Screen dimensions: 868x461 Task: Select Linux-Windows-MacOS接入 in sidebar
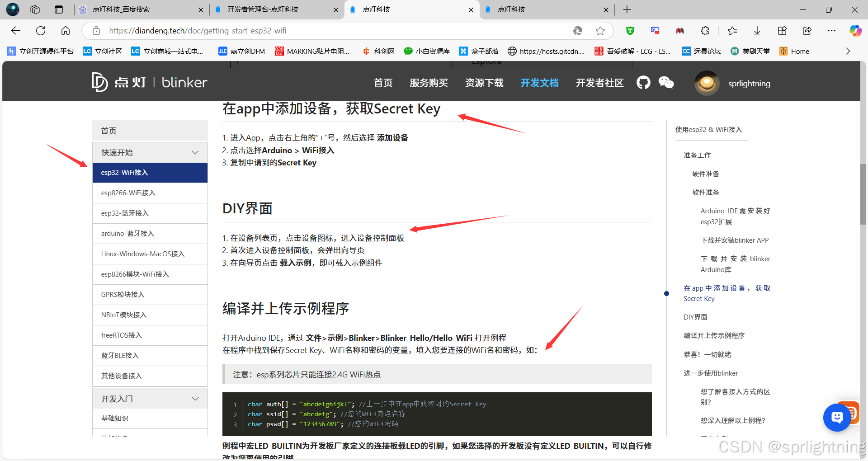pyautogui.click(x=150, y=254)
